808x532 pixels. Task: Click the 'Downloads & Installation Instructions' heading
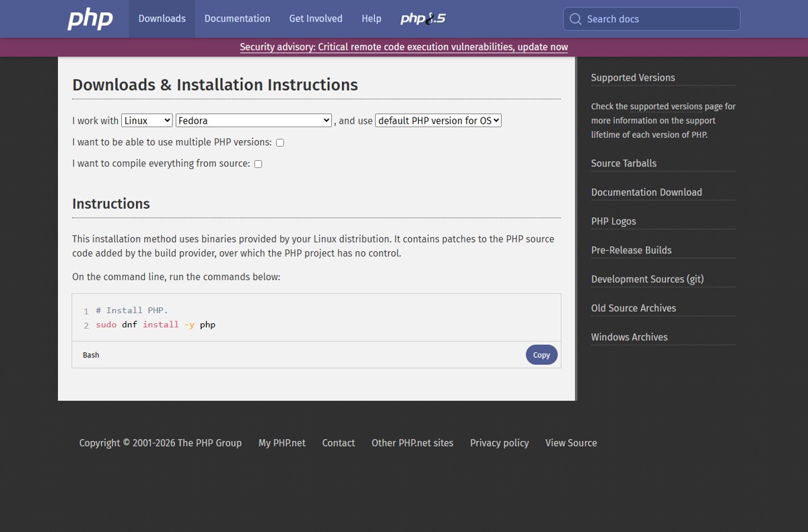coord(215,85)
